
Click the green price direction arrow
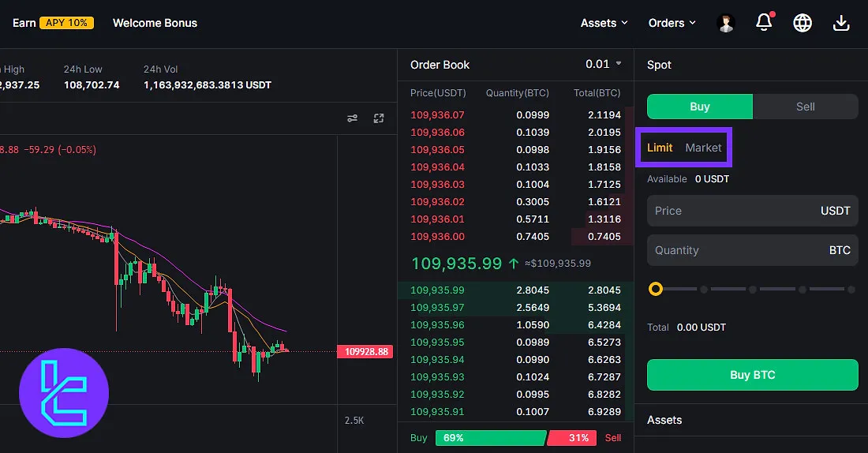click(514, 264)
